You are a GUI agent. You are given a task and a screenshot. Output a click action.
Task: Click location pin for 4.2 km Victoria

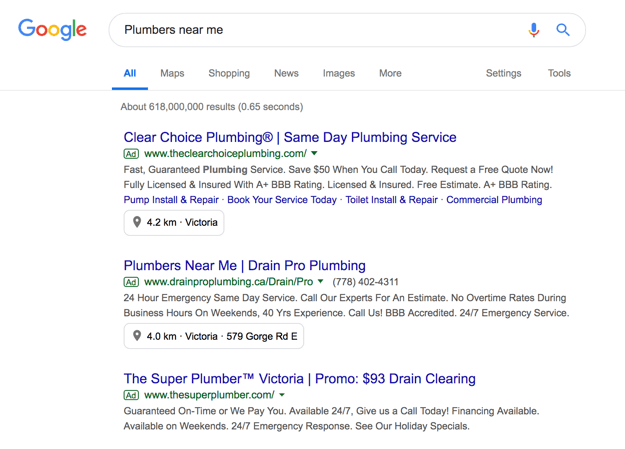click(x=137, y=222)
